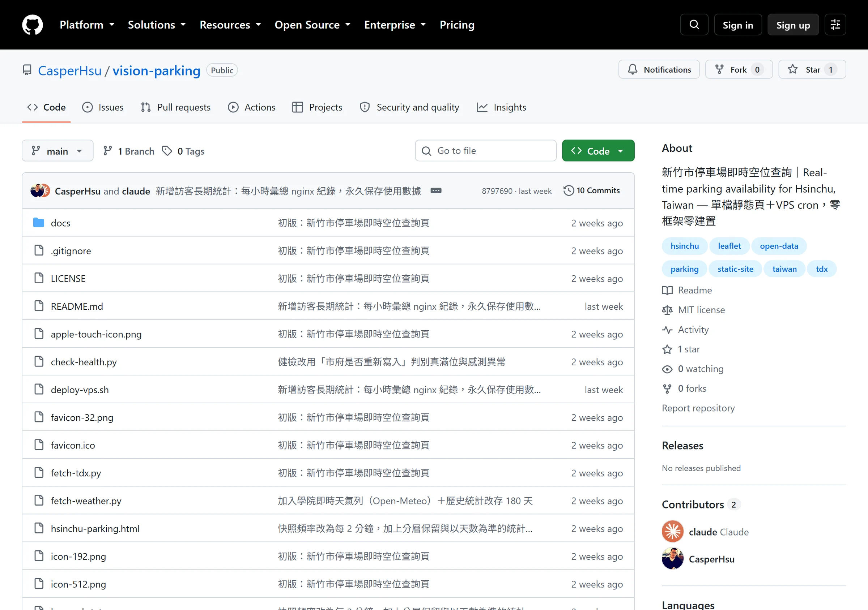Viewport: 868px width, 610px height.
Task: Expand the Platform menu
Action: click(x=87, y=25)
